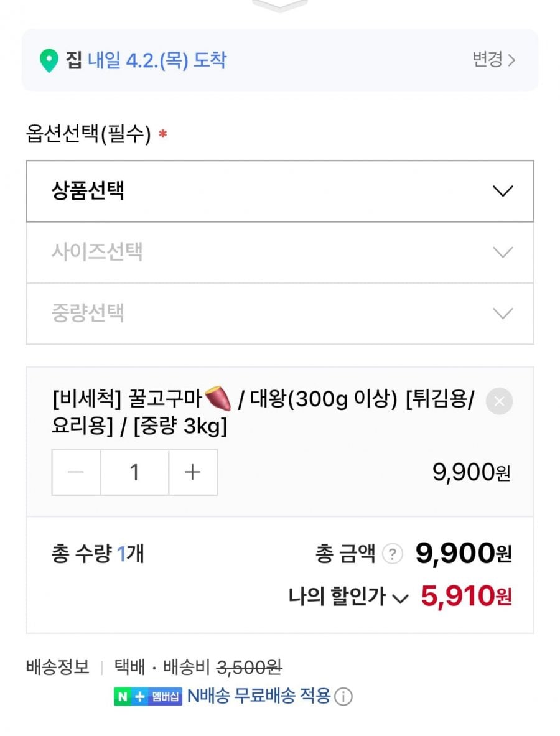Remove the selected sweet potato option

pos(499,401)
